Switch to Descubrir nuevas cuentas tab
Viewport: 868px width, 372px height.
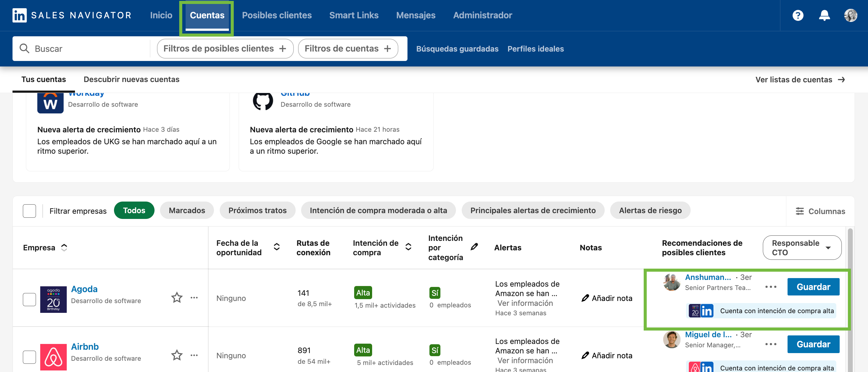(131, 79)
